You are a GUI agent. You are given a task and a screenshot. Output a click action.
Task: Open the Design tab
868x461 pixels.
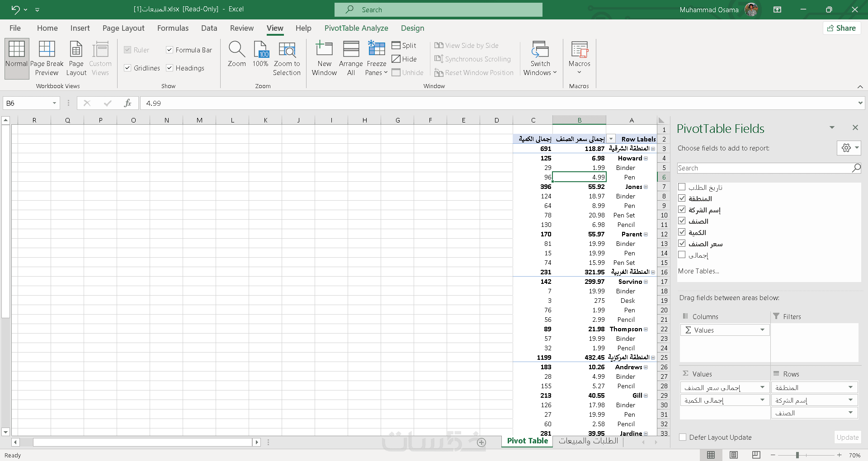(412, 28)
